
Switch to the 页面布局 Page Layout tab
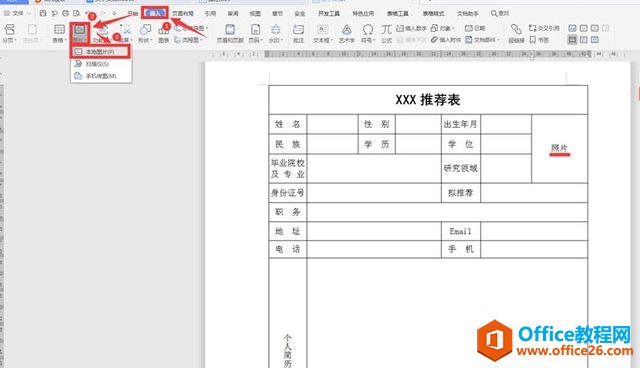coord(182,13)
